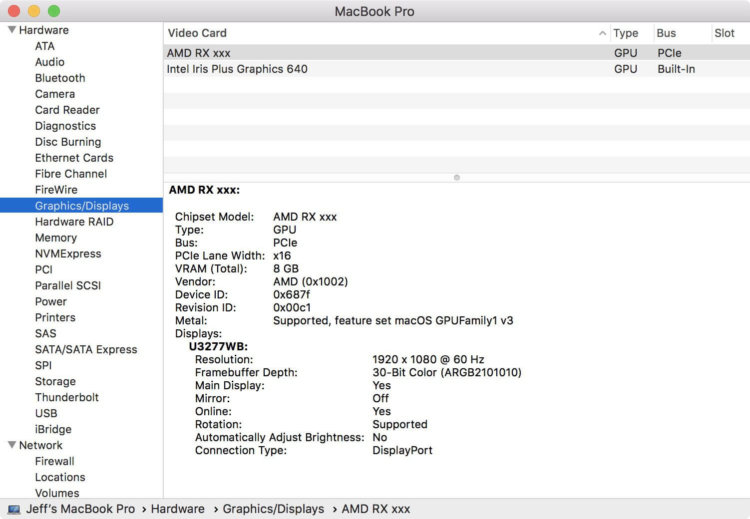Click the Hardware section label

click(44, 30)
